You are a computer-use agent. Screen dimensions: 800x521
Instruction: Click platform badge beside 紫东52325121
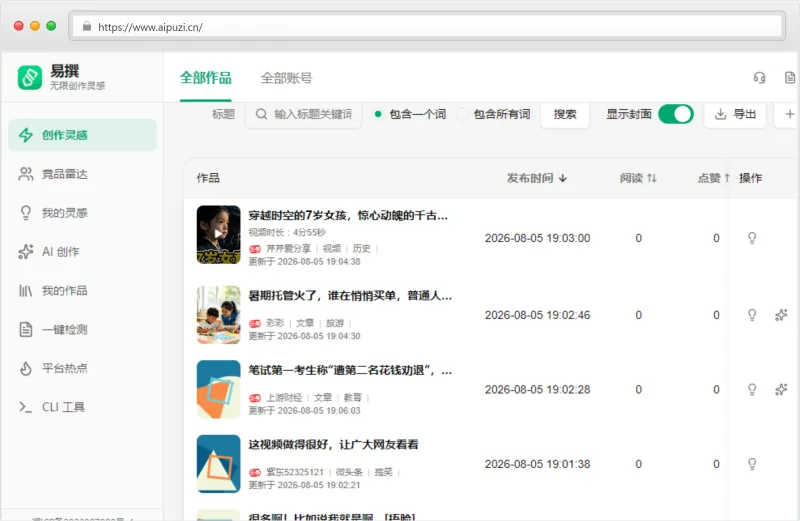255,473
